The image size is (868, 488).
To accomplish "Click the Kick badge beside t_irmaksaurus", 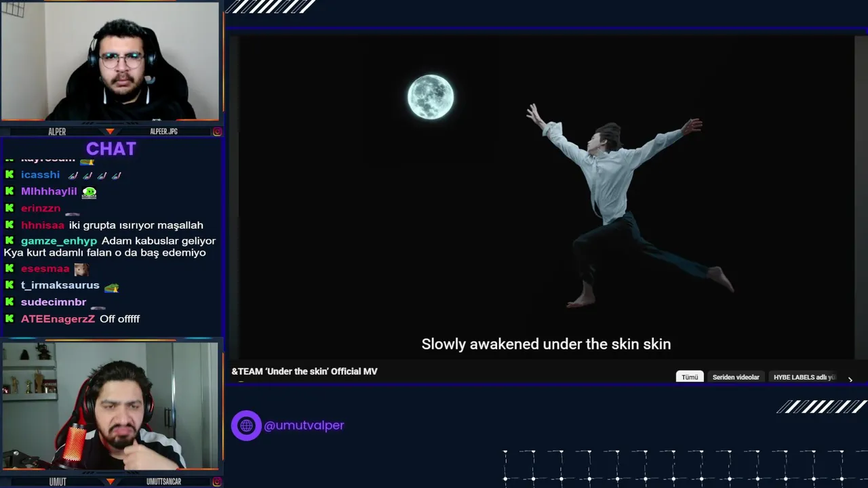I will (x=9, y=285).
